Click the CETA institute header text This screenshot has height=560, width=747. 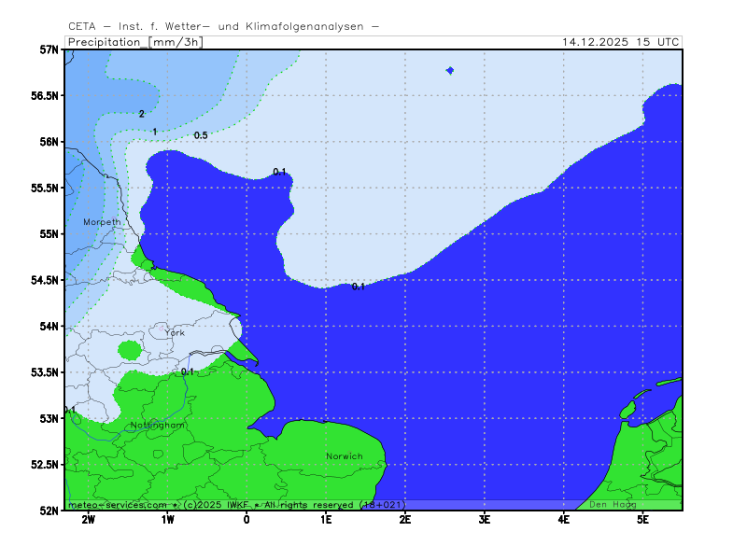click(224, 26)
